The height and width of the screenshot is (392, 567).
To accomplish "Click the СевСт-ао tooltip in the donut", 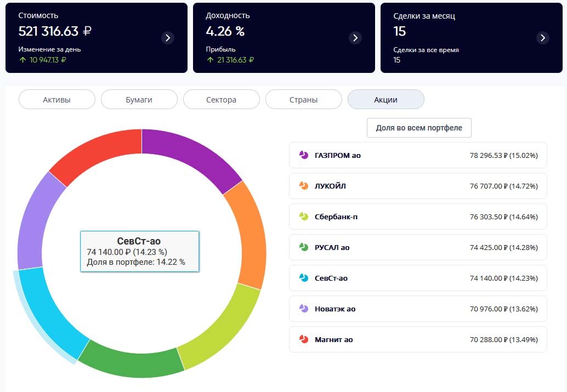I will pos(140,251).
